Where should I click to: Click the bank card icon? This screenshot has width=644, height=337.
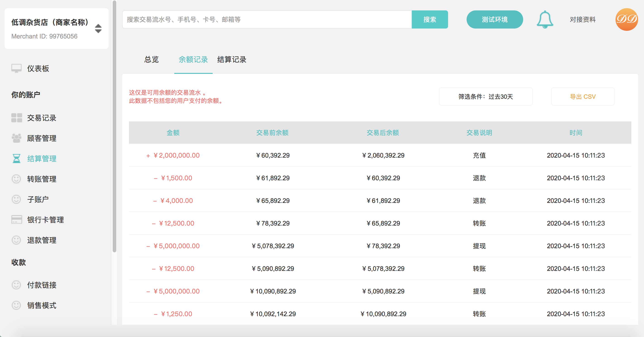17,219
